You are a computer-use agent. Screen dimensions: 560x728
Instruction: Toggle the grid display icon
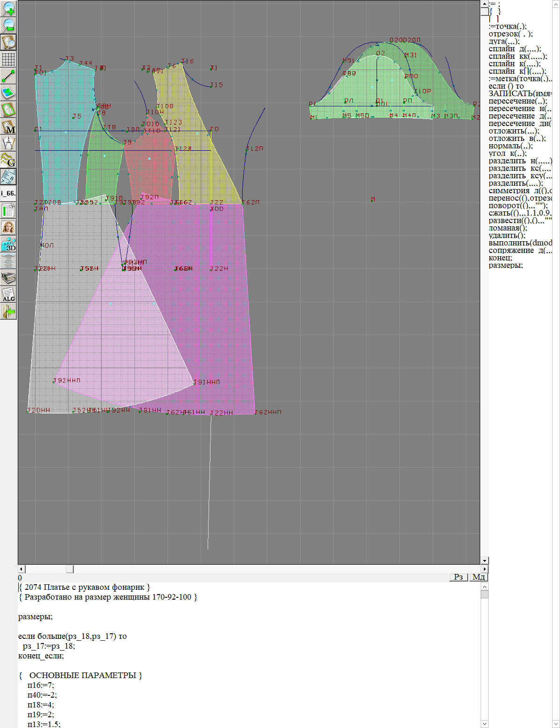click(8, 59)
